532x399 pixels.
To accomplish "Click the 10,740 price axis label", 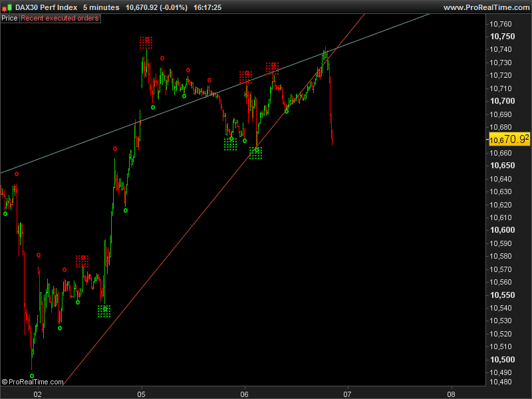I will coord(501,49).
